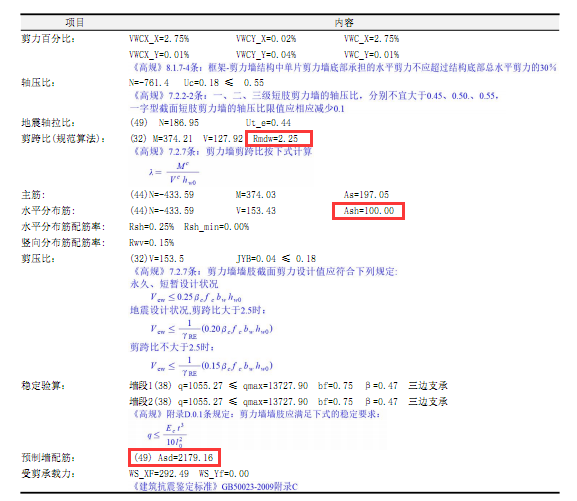Click the 内容 column header
This screenshot has height=501, width=577.
(344, 23)
